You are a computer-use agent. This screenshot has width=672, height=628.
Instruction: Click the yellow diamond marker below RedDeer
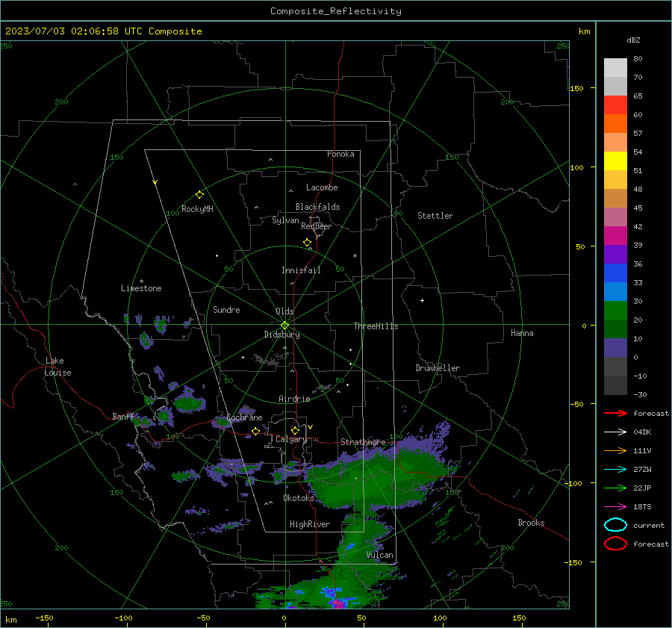pyautogui.click(x=307, y=243)
